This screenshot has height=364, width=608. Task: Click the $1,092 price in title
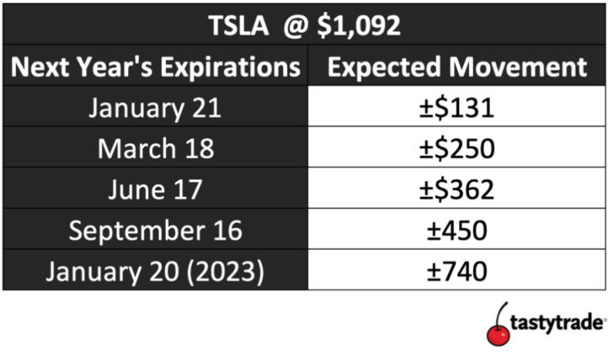359,26
